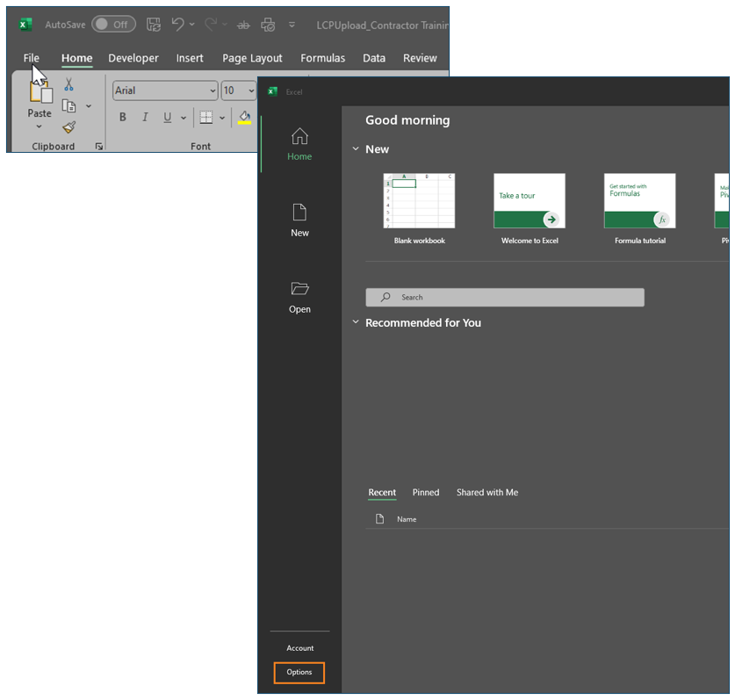735x700 pixels.
Task: Open the Clipboard dialog launcher
Action: pos(99,147)
